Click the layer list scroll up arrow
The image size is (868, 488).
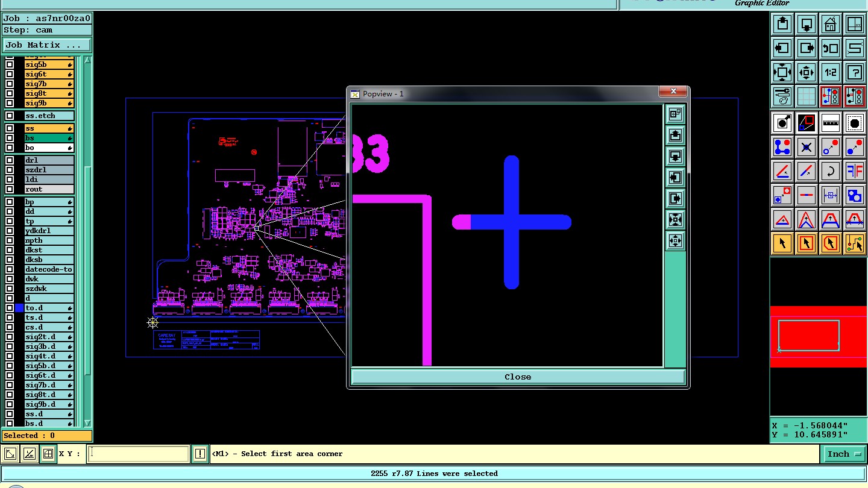(87, 60)
